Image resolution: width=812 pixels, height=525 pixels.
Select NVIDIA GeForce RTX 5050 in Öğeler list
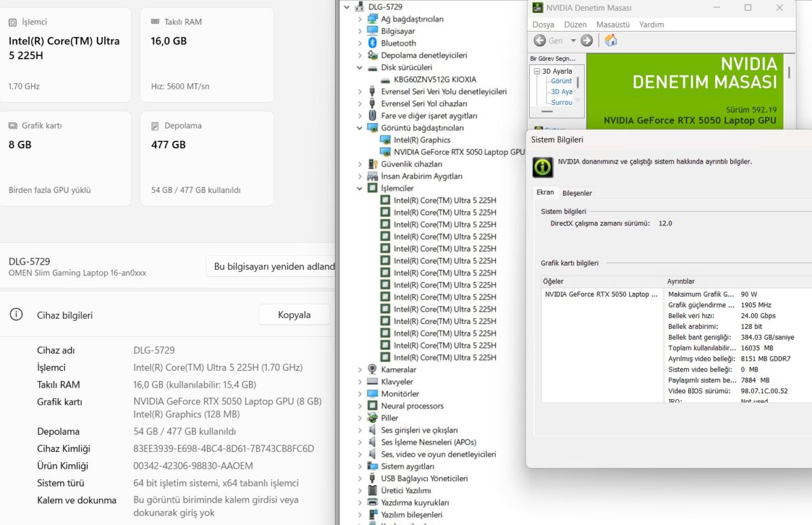pos(601,294)
